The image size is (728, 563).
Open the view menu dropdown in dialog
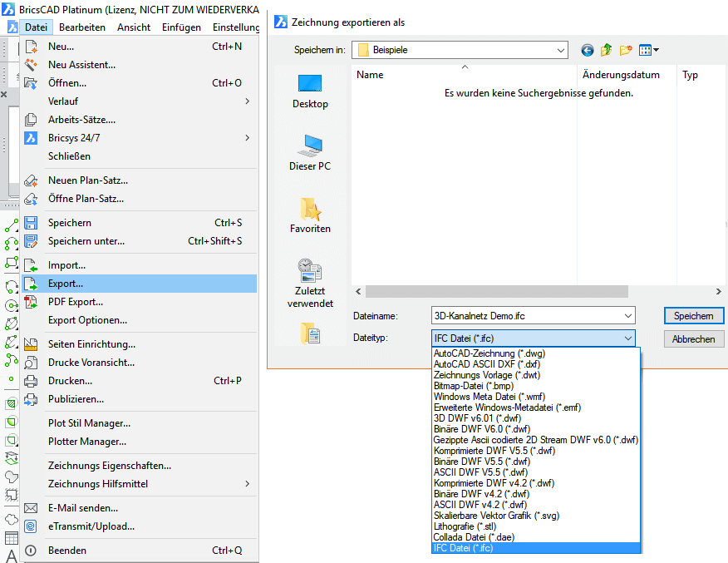pos(649,50)
